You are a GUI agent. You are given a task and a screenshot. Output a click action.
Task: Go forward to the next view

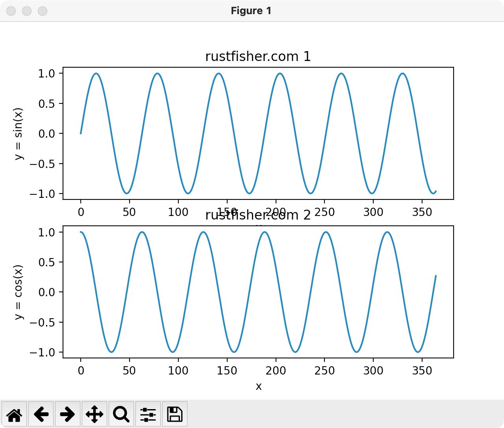pos(68,414)
